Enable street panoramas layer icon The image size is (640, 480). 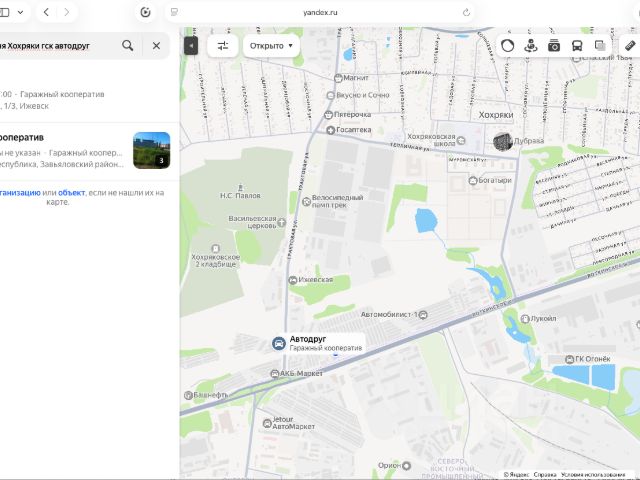pyautogui.click(x=531, y=46)
